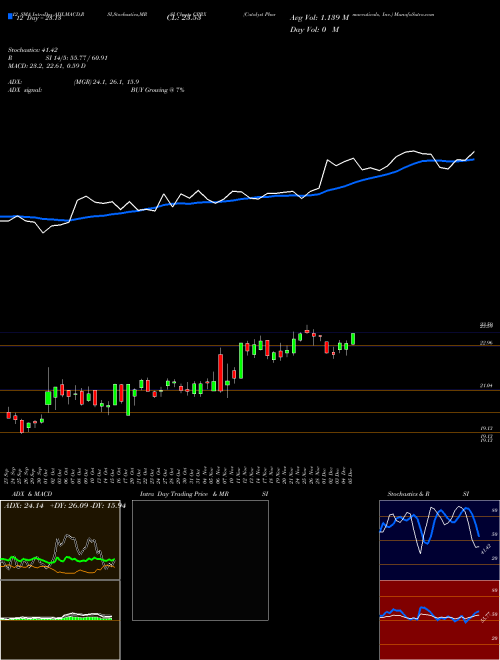
Task: Click the green MACD histogram bars
Action: pyautogui.click(x=86, y=618)
